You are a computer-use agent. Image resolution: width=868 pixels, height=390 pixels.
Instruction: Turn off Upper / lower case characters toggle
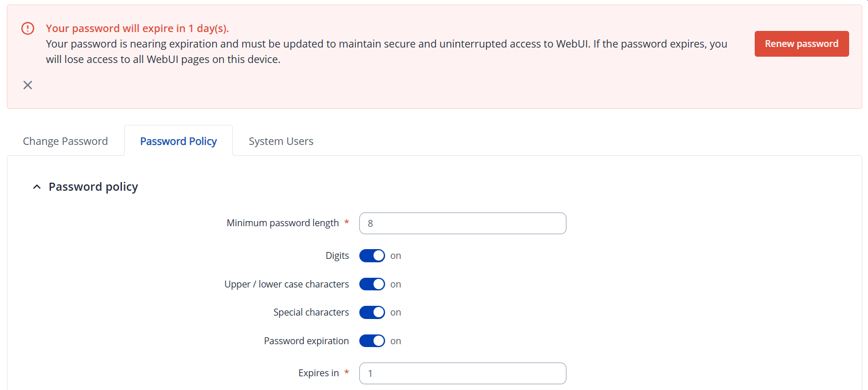(x=372, y=285)
